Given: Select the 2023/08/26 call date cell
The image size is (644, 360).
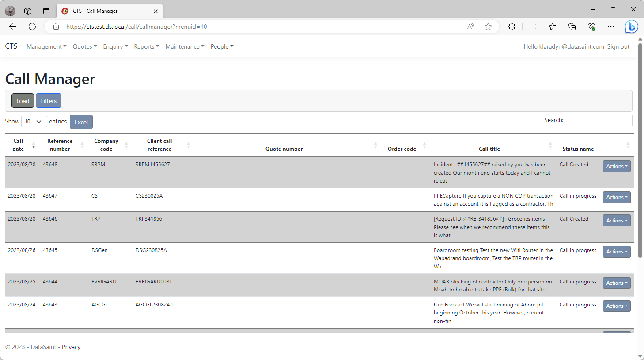Looking at the screenshot, I should click(x=22, y=250).
